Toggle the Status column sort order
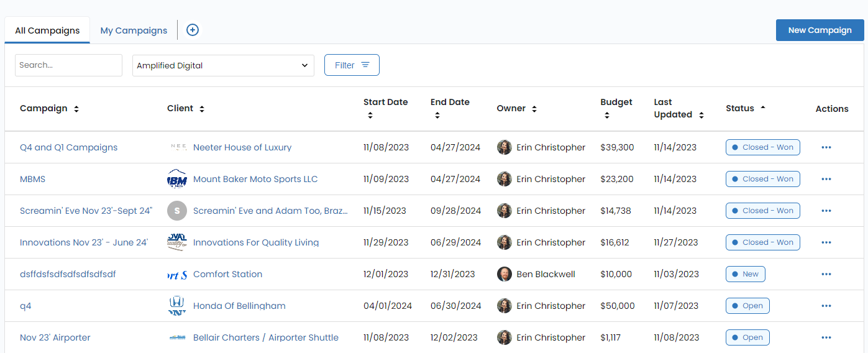This screenshot has width=868, height=353. pyautogui.click(x=763, y=108)
